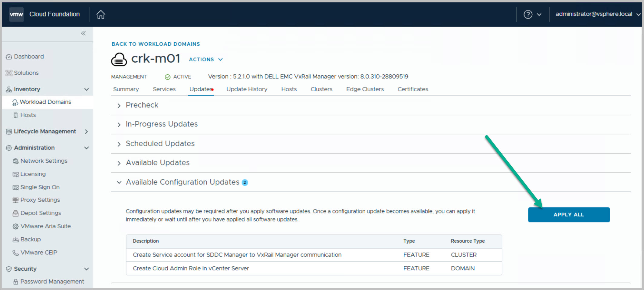This screenshot has width=644, height=290.
Task: Open Backup under Administration
Action: click(x=30, y=239)
